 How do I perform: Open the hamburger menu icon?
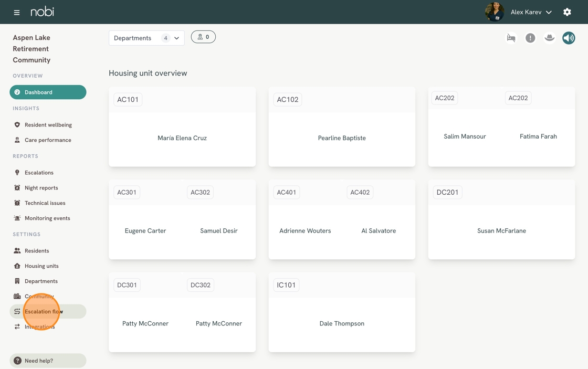tap(16, 13)
